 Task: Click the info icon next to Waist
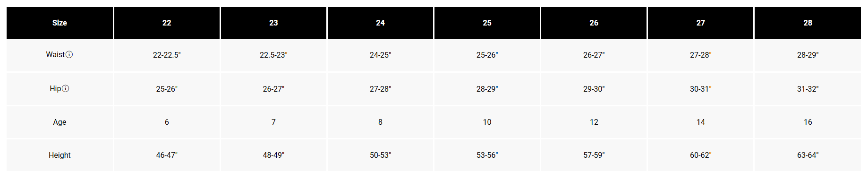69,55
